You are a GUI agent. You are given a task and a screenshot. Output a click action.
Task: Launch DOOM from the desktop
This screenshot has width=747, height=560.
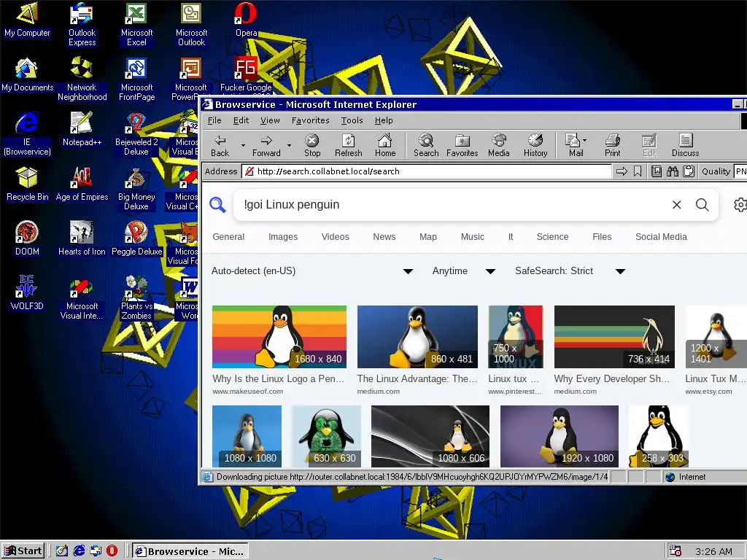coord(27,238)
